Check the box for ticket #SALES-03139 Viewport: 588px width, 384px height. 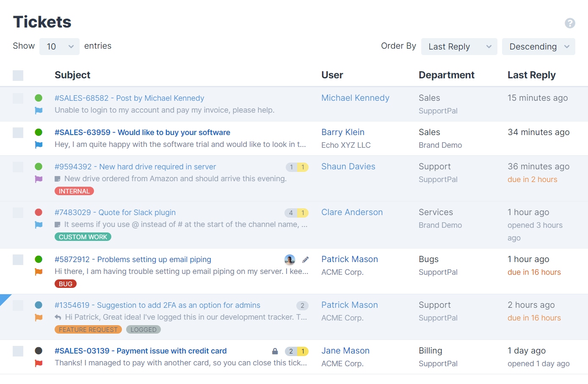pos(18,351)
